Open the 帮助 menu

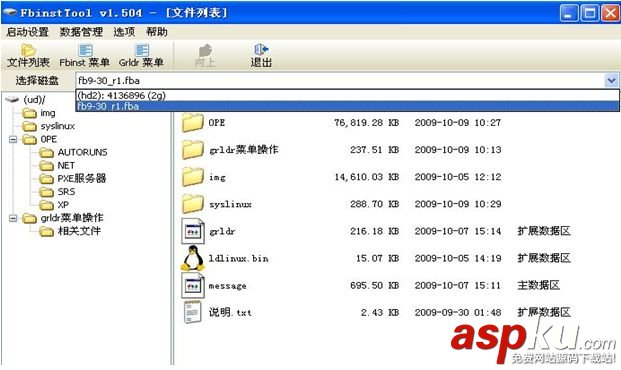157,32
